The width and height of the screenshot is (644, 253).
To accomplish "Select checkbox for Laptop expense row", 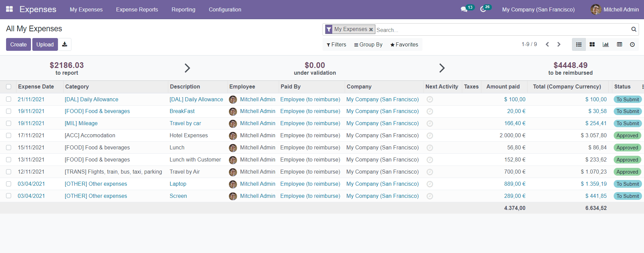I will click(9, 184).
